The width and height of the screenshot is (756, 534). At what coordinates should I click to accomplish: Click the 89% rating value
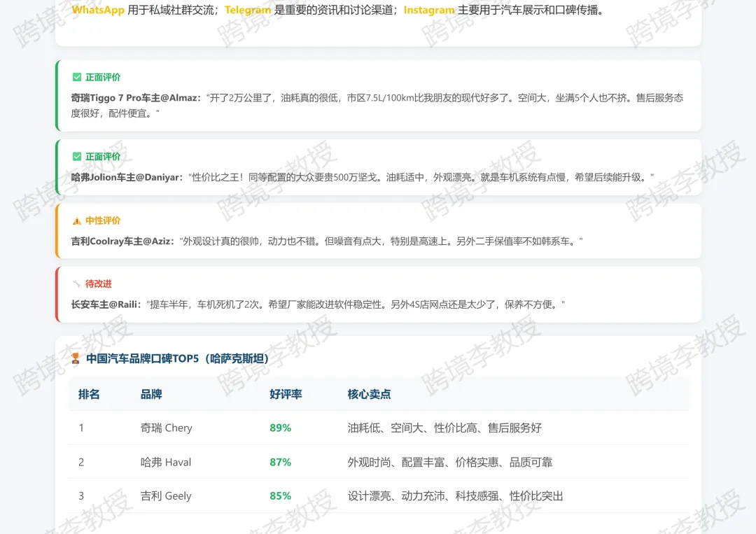coord(281,428)
